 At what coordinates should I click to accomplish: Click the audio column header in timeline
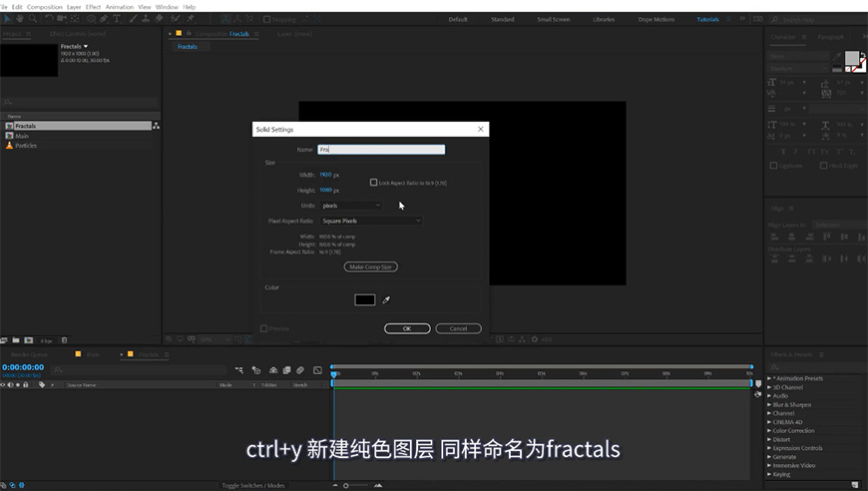point(11,385)
